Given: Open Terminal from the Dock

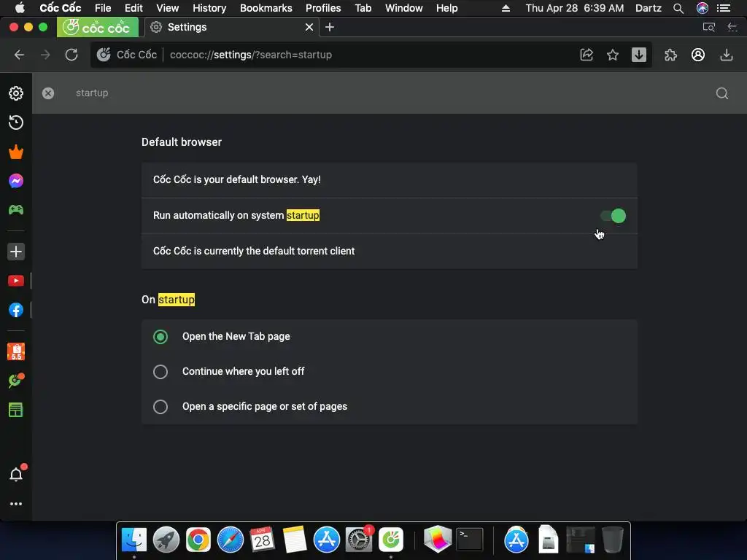Looking at the screenshot, I should tap(470, 540).
